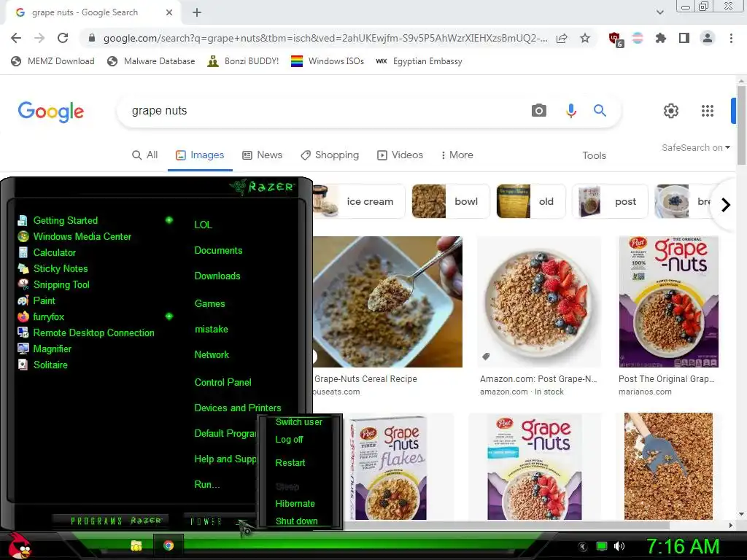This screenshot has height=560, width=747.
Task: Search by image with camera icon
Action: pyautogui.click(x=539, y=111)
